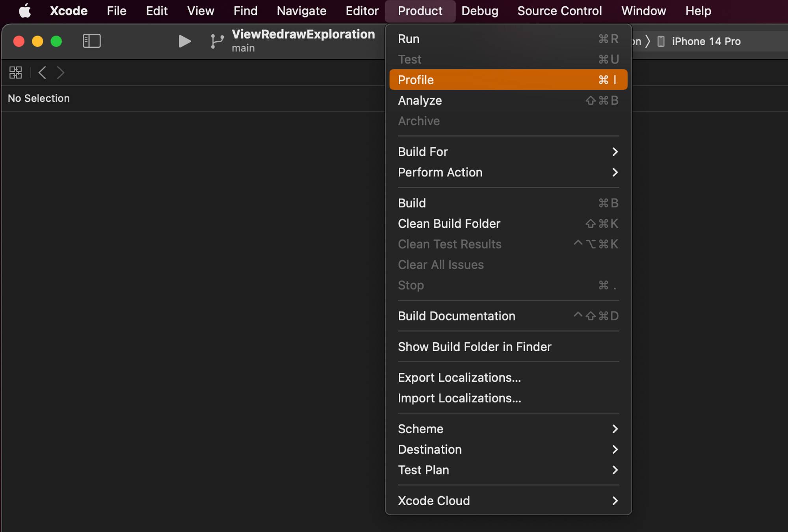788x532 pixels.
Task: Open the Help menu
Action: [x=698, y=11]
